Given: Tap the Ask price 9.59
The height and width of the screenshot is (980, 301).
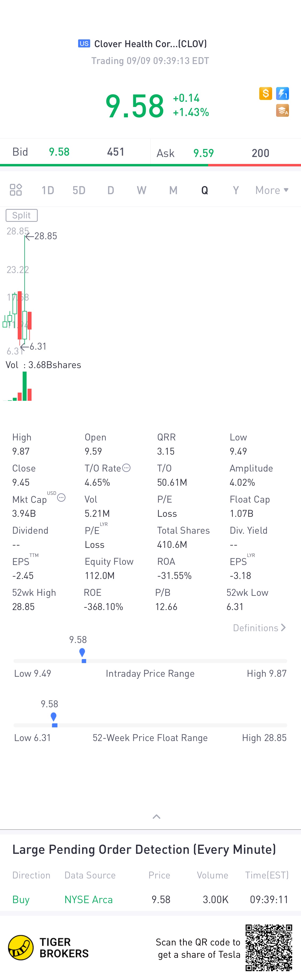Looking at the screenshot, I should 203,153.
